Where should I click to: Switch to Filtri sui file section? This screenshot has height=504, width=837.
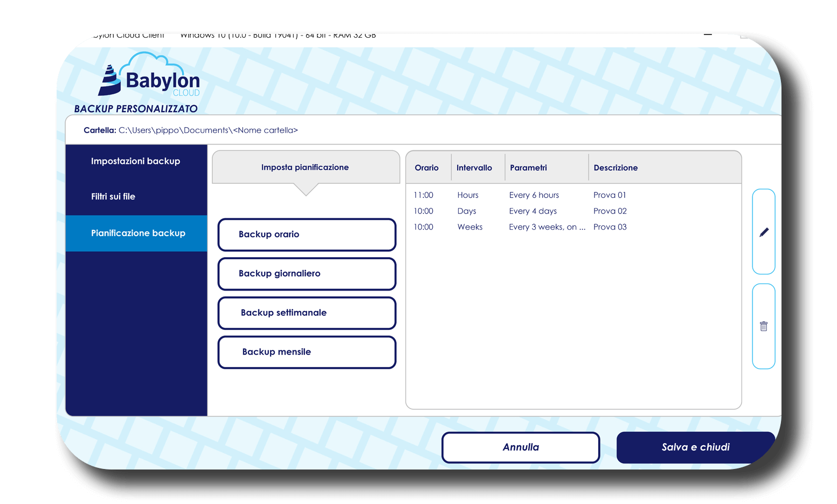click(113, 197)
